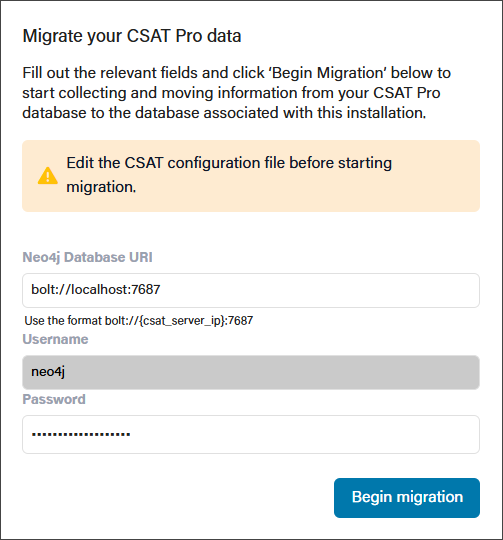Viewport: 503px width, 540px height.
Task: Click the grayed-out Username field
Action: (251, 372)
